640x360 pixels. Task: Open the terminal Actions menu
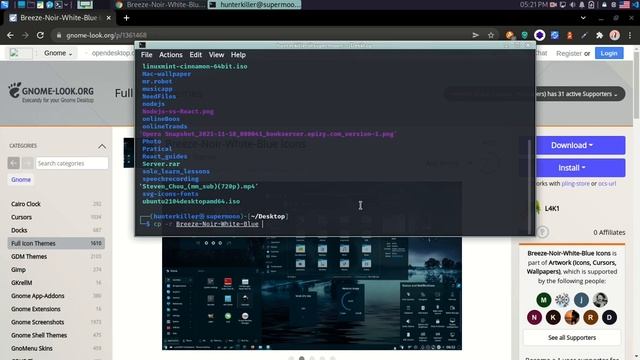[x=171, y=55]
